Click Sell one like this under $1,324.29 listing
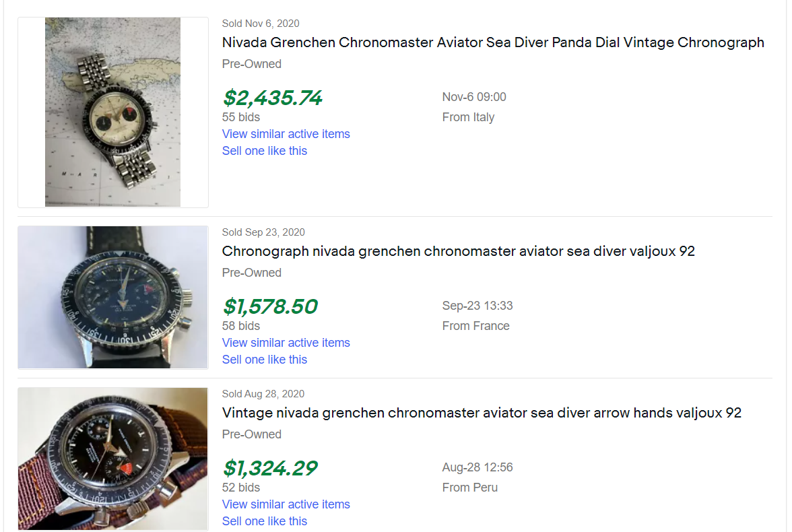Image resolution: width=792 pixels, height=532 pixels. [264, 521]
